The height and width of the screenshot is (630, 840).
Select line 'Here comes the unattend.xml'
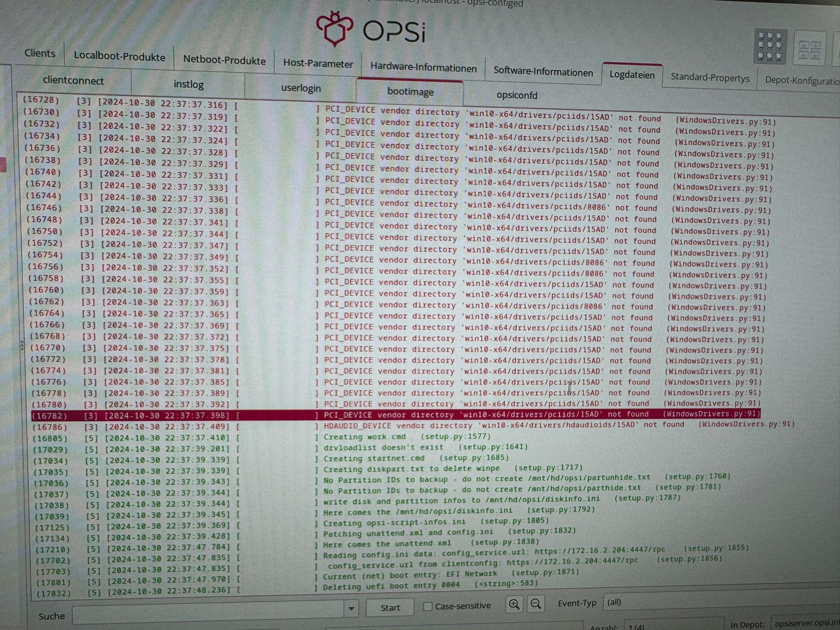(288, 546)
